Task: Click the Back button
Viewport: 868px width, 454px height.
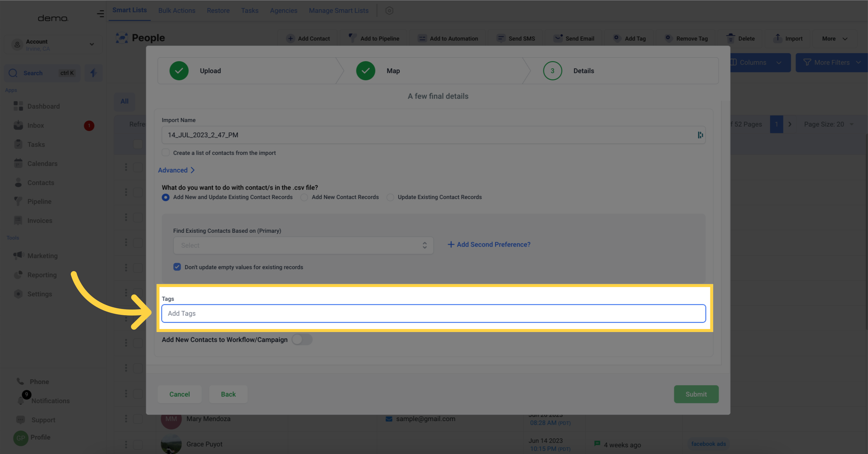Action: (228, 394)
